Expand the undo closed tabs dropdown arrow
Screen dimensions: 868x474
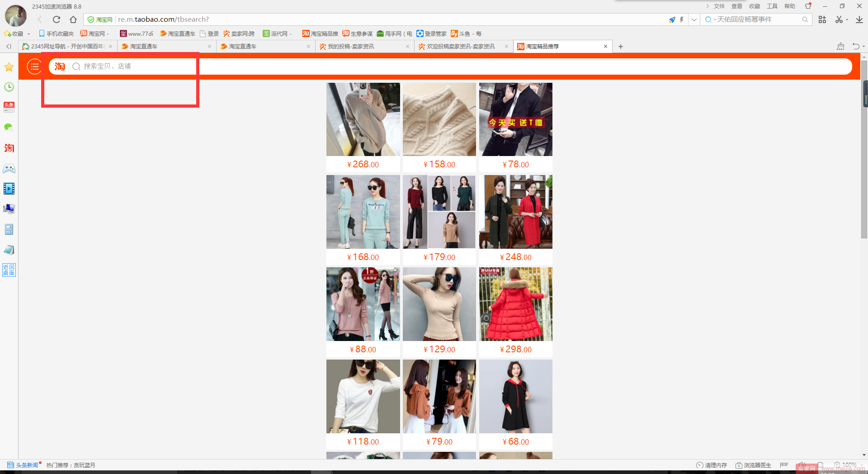pyautogui.click(x=863, y=46)
